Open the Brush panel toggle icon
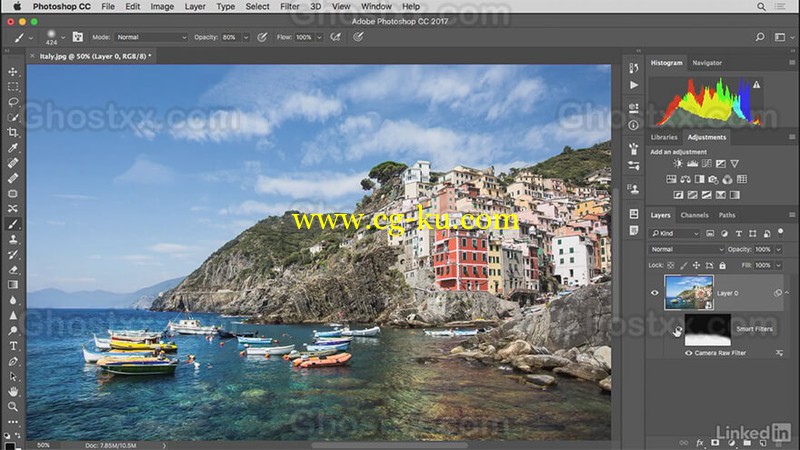 78,37
